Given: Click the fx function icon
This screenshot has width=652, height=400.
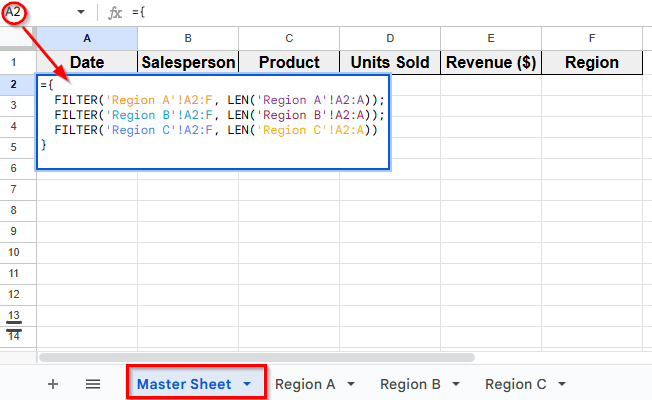Looking at the screenshot, I should (x=115, y=13).
